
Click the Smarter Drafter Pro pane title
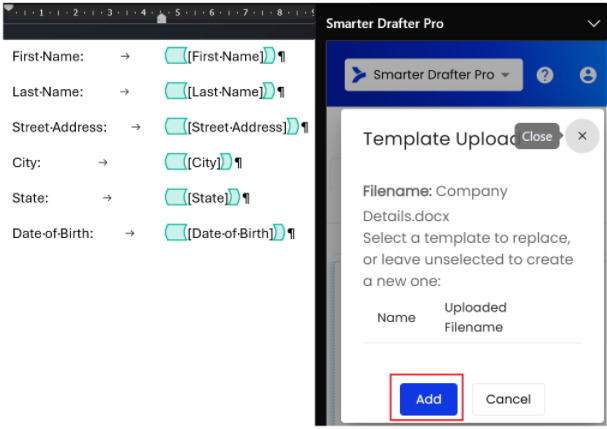click(x=384, y=24)
